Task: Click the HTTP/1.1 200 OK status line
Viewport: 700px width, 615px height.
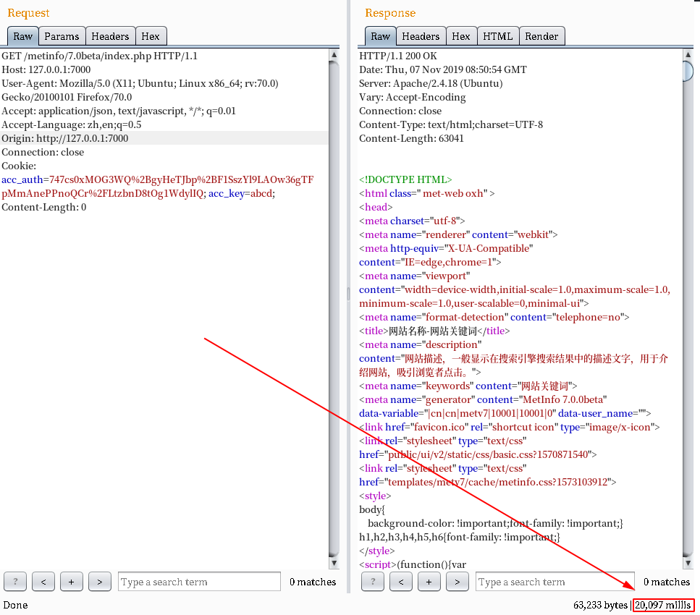Action: click(x=397, y=56)
